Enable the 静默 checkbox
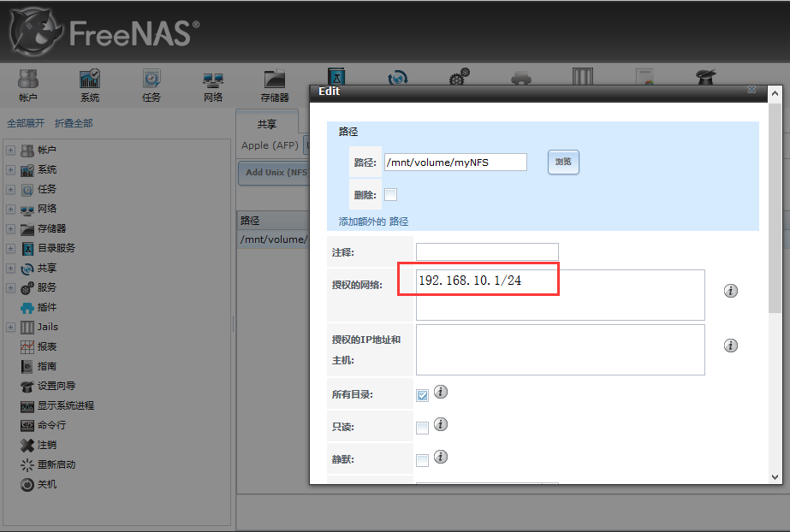790x532 pixels. coord(422,460)
